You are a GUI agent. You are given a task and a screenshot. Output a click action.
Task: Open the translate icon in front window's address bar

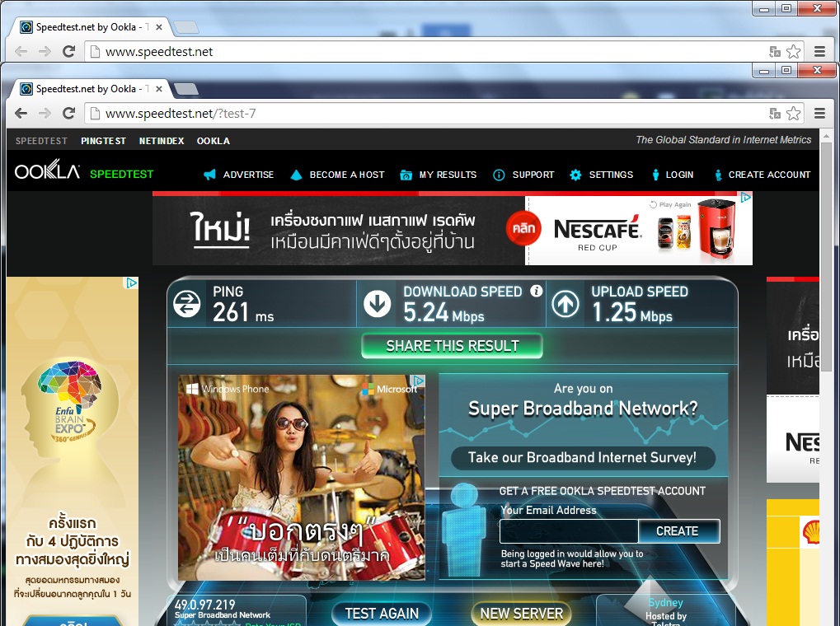(x=775, y=113)
